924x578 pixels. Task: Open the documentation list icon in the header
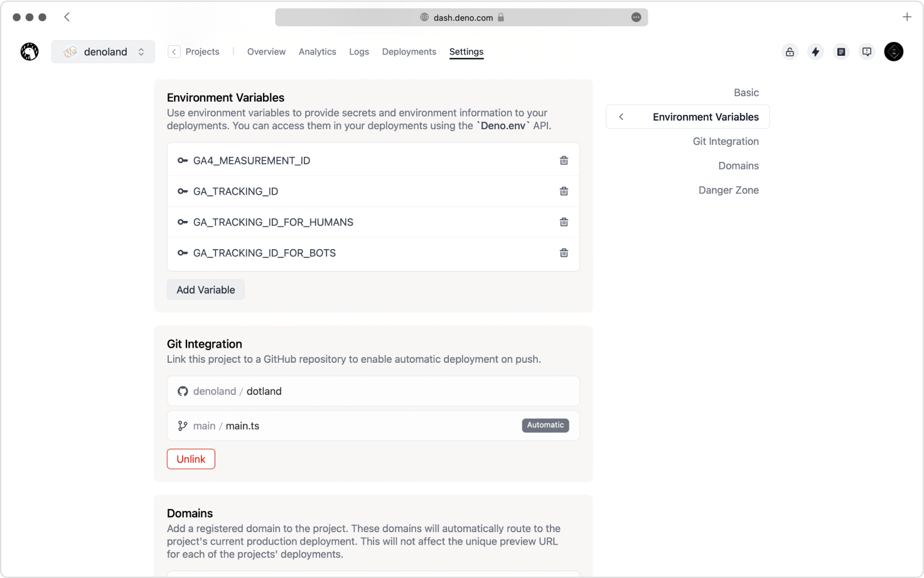click(841, 51)
